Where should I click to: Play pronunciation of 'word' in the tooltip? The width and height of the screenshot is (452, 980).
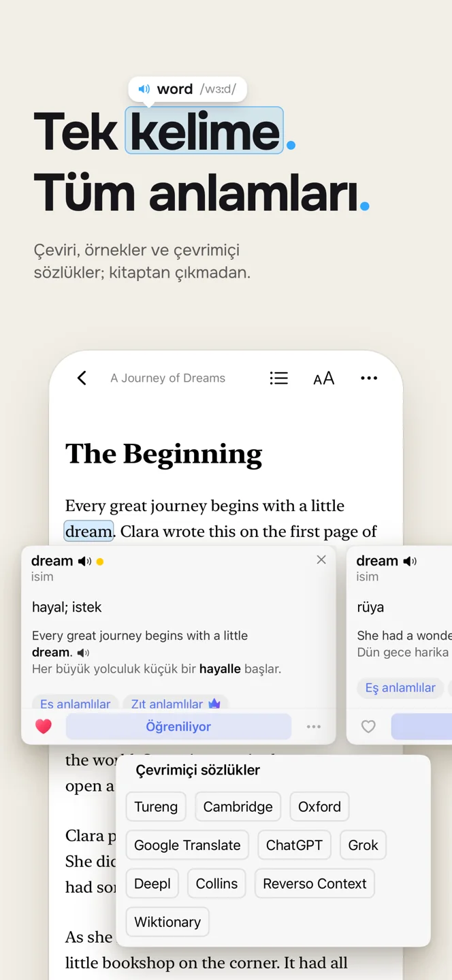144,89
